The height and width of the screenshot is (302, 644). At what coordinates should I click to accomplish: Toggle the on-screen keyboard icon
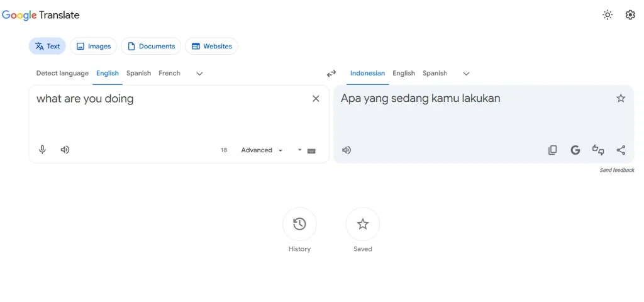pos(312,151)
